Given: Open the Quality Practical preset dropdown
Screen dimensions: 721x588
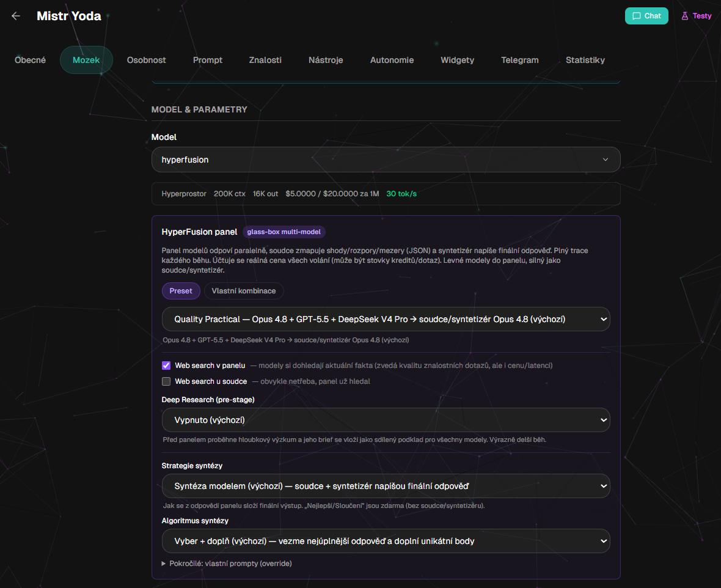Looking at the screenshot, I should (x=386, y=319).
